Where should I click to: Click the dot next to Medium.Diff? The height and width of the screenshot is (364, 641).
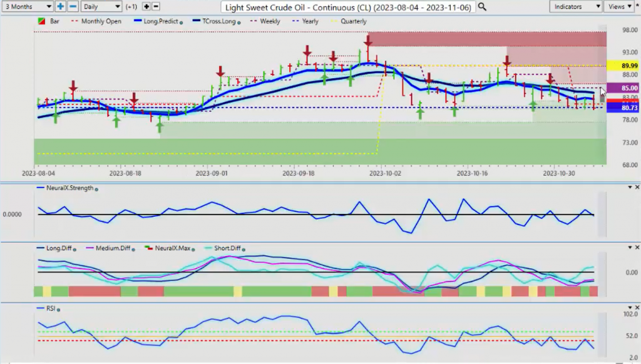coord(133,249)
